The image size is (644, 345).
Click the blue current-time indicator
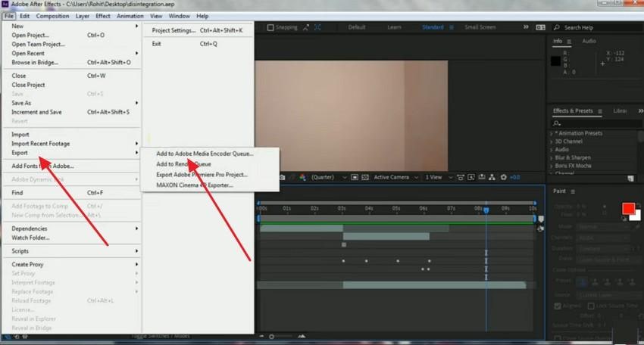486,210
